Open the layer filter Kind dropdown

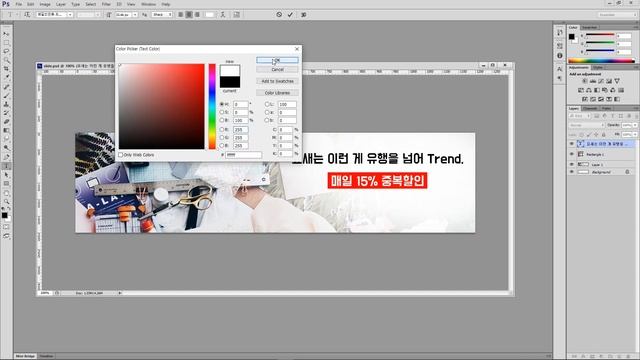pyautogui.click(x=580, y=116)
